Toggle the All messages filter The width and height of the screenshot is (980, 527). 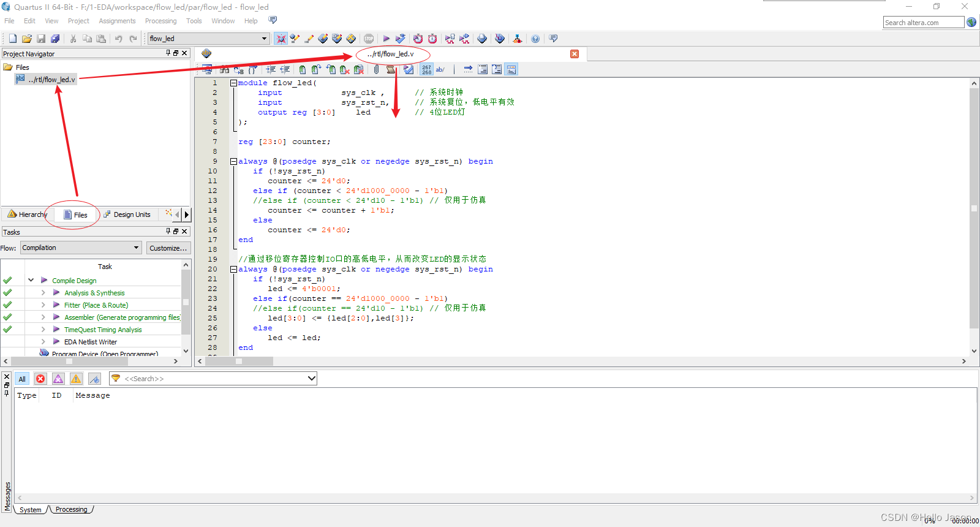pyautogui.click(x=21, y=379)
